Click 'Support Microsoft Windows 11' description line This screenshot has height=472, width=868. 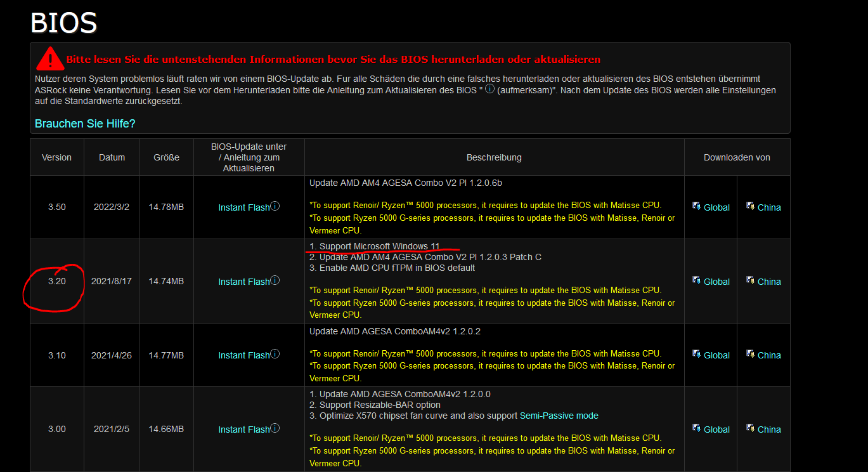[x=375, y=246]
